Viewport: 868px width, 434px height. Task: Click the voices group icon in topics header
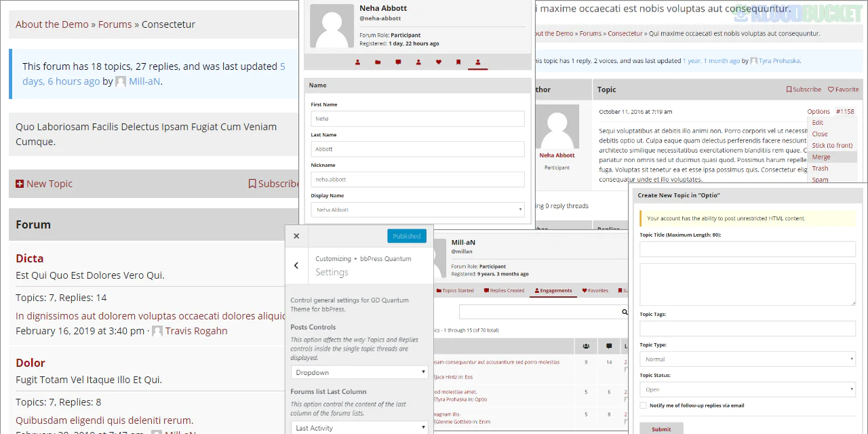click(586, 346)
